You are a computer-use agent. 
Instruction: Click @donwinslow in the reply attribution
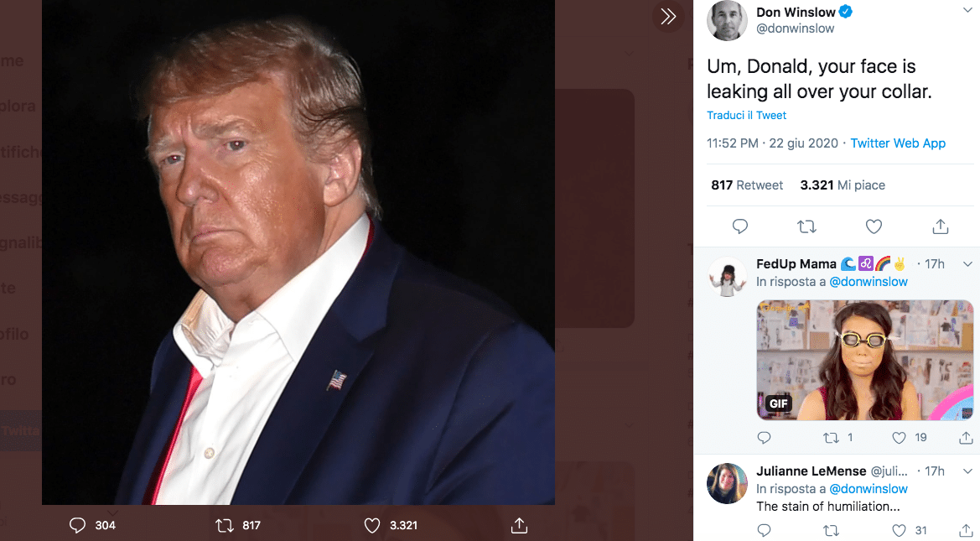[x=868, y=282]
